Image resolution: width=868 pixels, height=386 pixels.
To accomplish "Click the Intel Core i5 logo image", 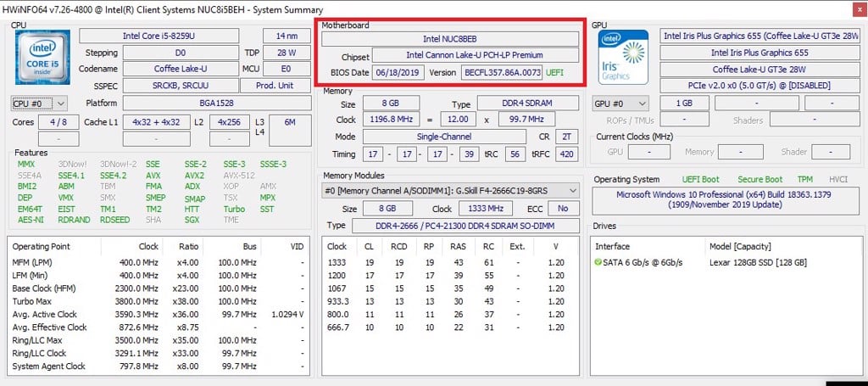I will 42,57.
